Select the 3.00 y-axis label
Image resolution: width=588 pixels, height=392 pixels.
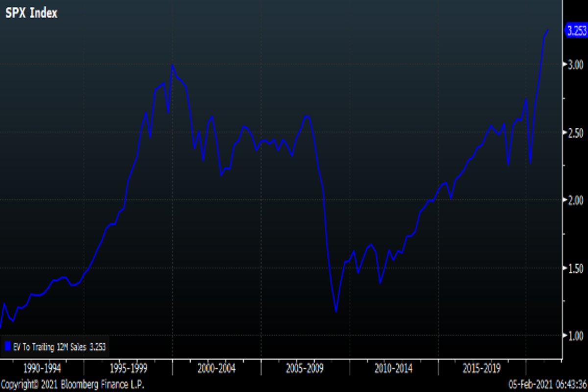[575, 65]
